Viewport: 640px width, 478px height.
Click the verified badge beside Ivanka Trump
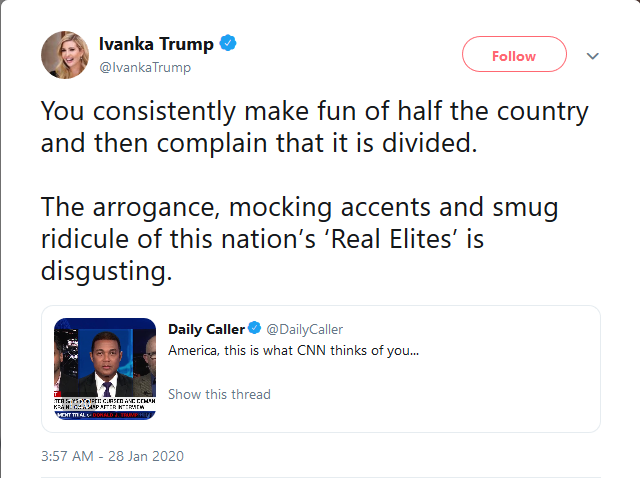click(x=229, y=44)
